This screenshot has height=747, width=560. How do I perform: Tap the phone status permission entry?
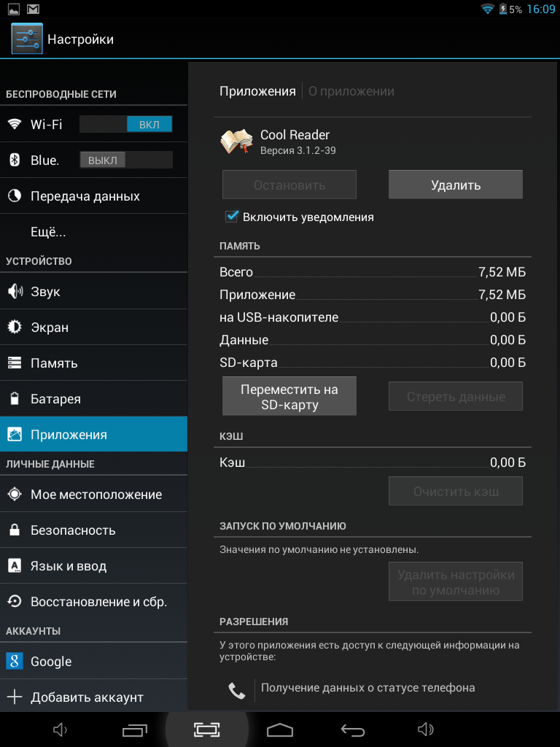[367, 688]
